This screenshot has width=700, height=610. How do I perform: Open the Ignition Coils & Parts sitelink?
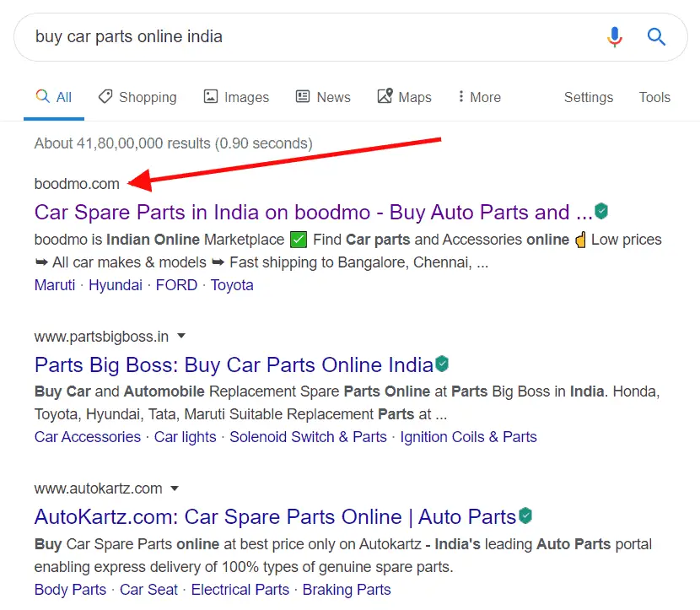(x=468, y=437)
